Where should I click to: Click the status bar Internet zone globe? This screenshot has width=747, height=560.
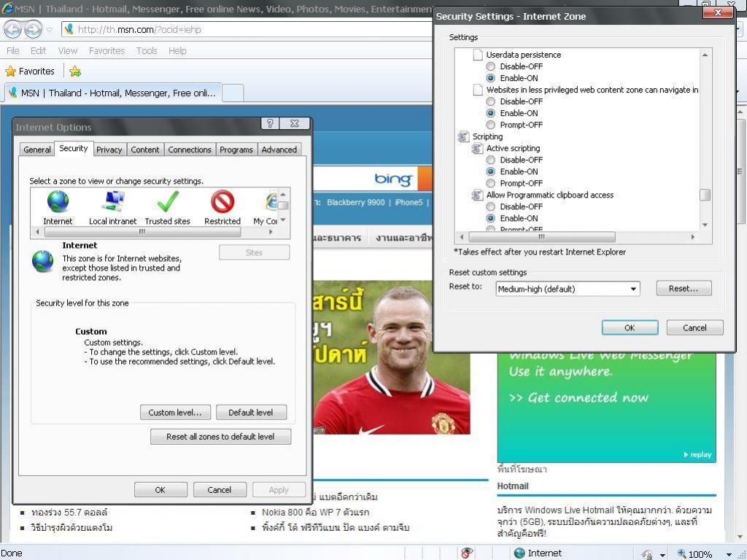[519, 553]
